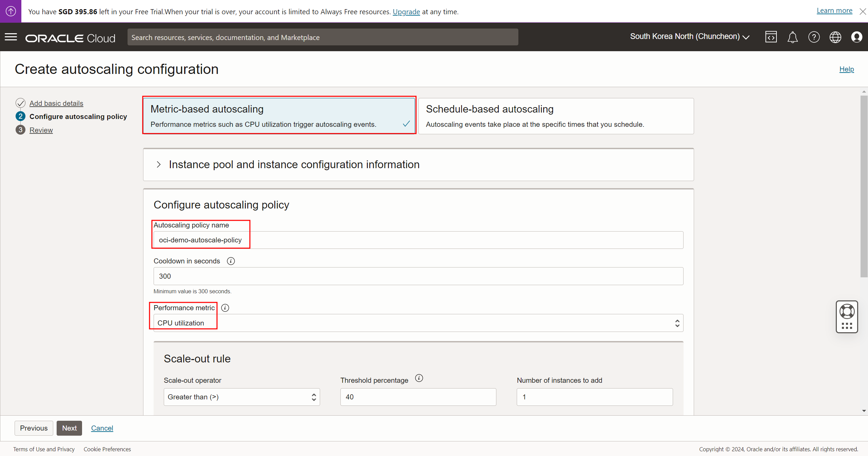868x456 pixels.
Task: Open the floating support lifebuoy widget
Action: click(847, 312)
